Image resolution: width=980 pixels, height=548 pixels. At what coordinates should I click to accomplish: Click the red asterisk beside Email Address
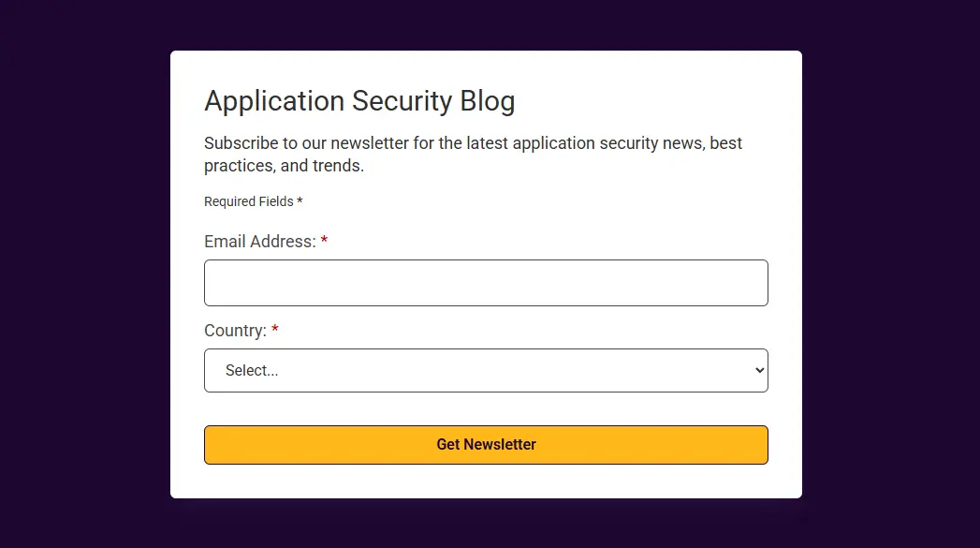pyautogui.click(x=324, y=240)
